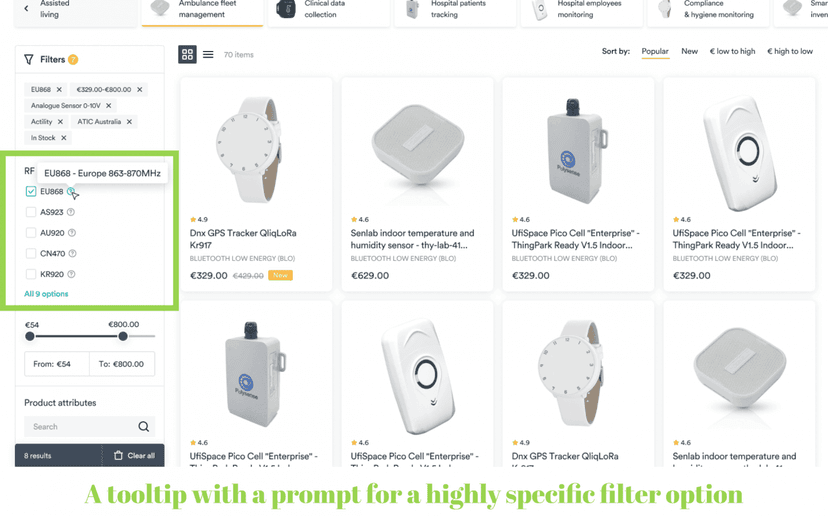Image resolution: width=828 pixels, height=516 pixels.
Task: Check the AU920 checkbox
Action: (31, 233)
